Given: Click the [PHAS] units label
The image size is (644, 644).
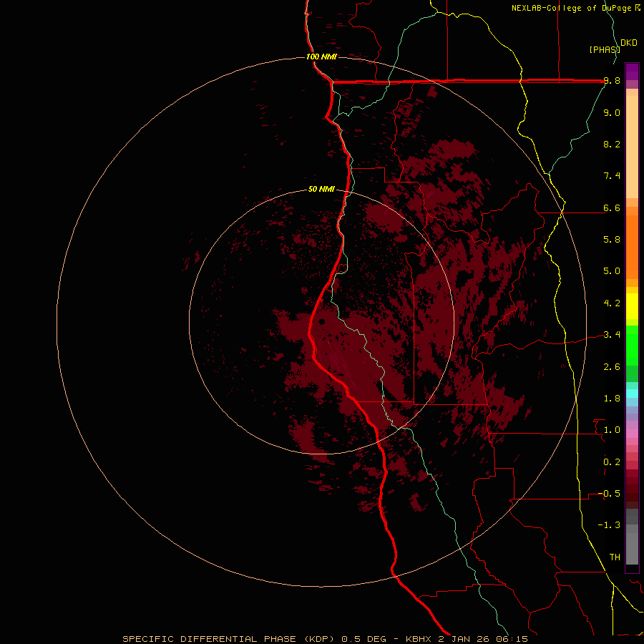Looking at the screenshot, I should [x=605, y=49].
